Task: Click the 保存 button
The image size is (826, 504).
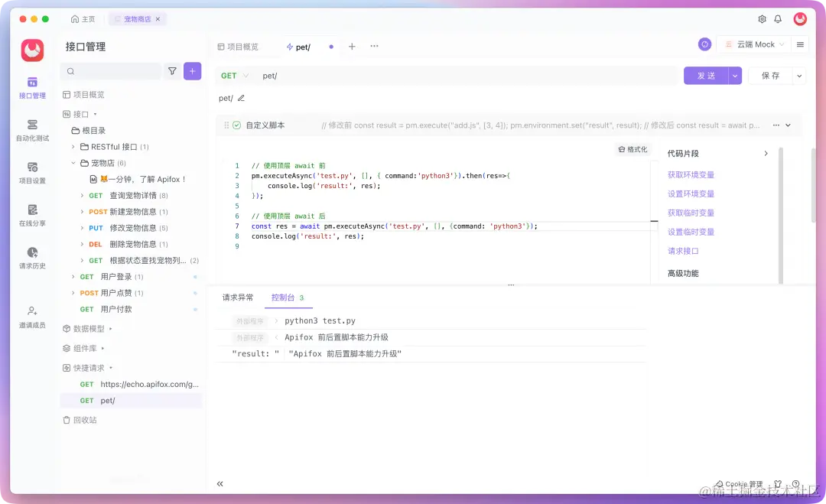Action: pyautogui.click(x=770, y=76)
